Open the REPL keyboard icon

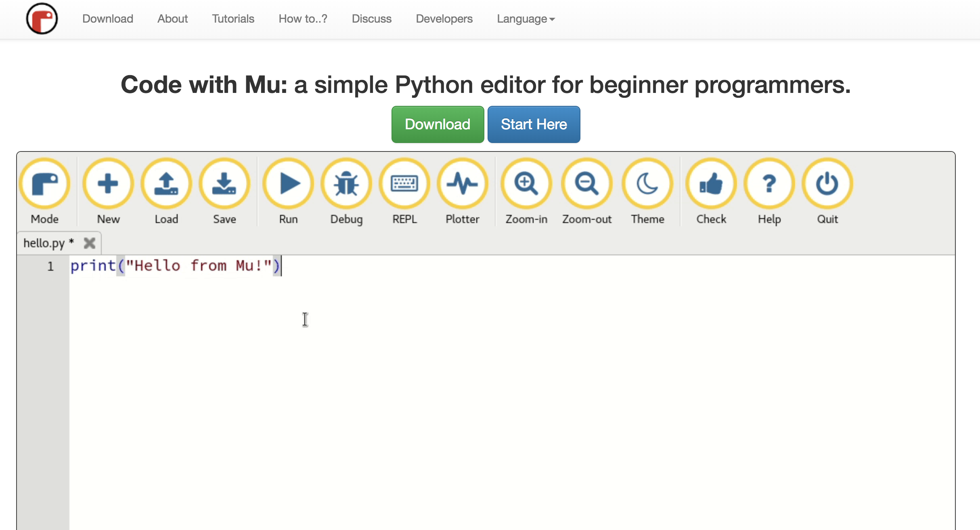404,184
